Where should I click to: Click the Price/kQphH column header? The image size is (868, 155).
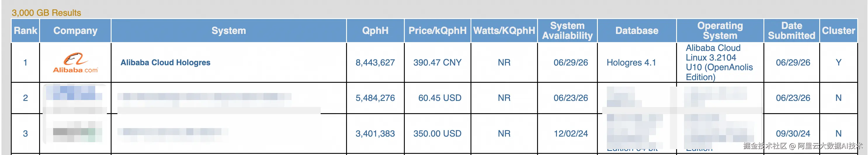438,30
